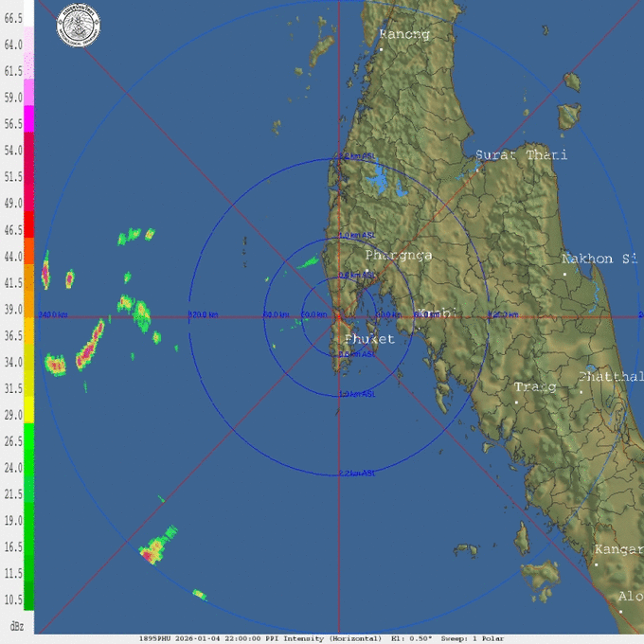Click the 2.2 km ASL label north of Phangnga
Viewport: 644px width, 644px height.
(356, 156)
